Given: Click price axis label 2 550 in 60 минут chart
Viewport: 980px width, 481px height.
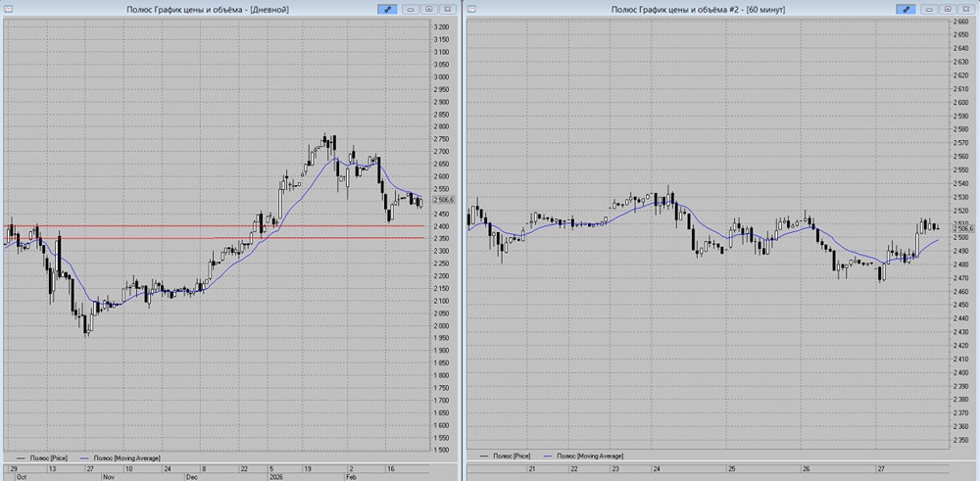Looking at the screenshot, I should (961, 169).
